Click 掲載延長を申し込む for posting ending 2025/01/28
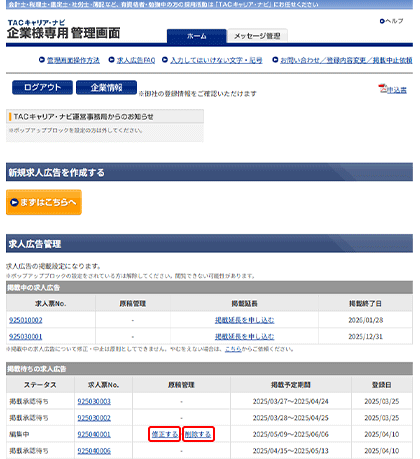This screenshot has width=420, height=459. (244, 320)
